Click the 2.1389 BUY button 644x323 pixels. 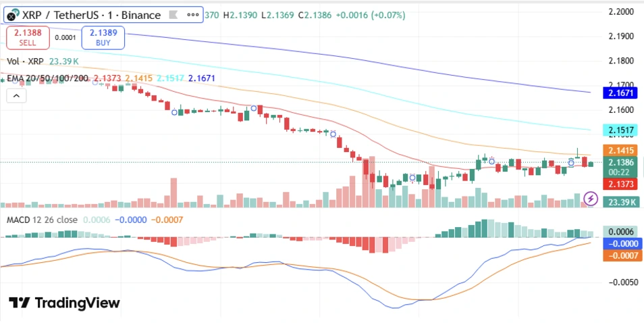tap(103, 37)
